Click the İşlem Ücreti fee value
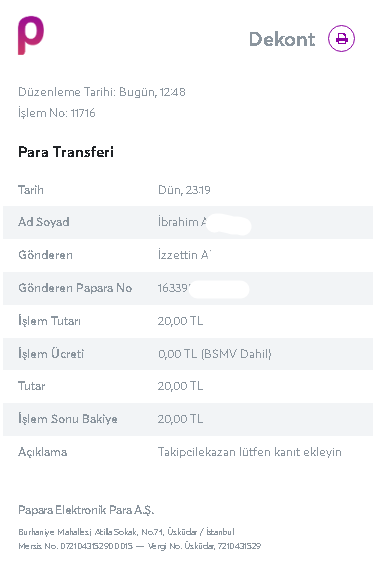Image resolution: width=373 pixels, height=563 pixels. (215, 354)
